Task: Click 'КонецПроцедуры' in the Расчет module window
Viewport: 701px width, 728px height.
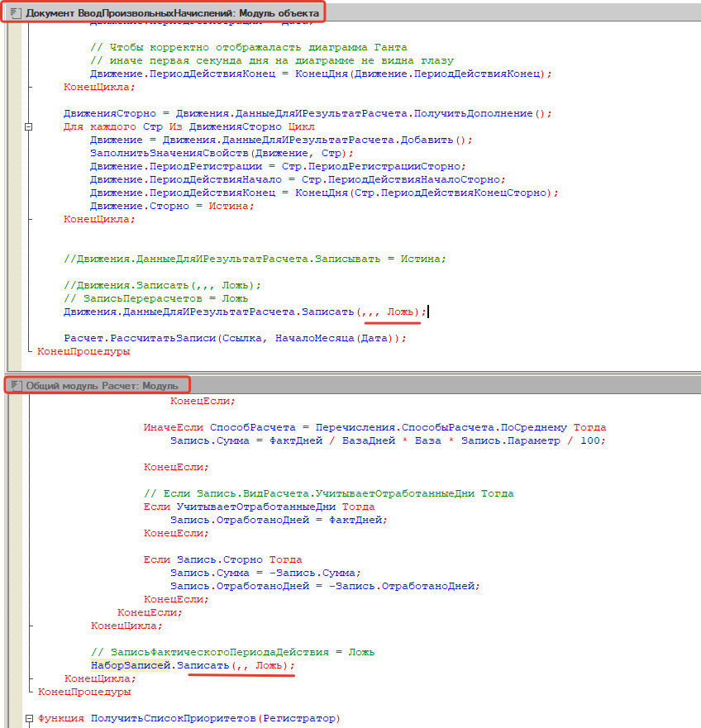Action: [x=84, y=692]
